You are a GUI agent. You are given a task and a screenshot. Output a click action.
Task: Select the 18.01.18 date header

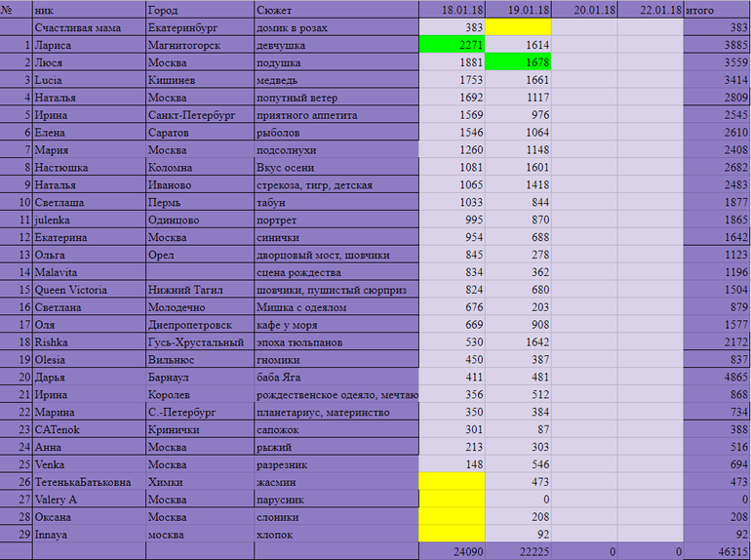point(452,10)
